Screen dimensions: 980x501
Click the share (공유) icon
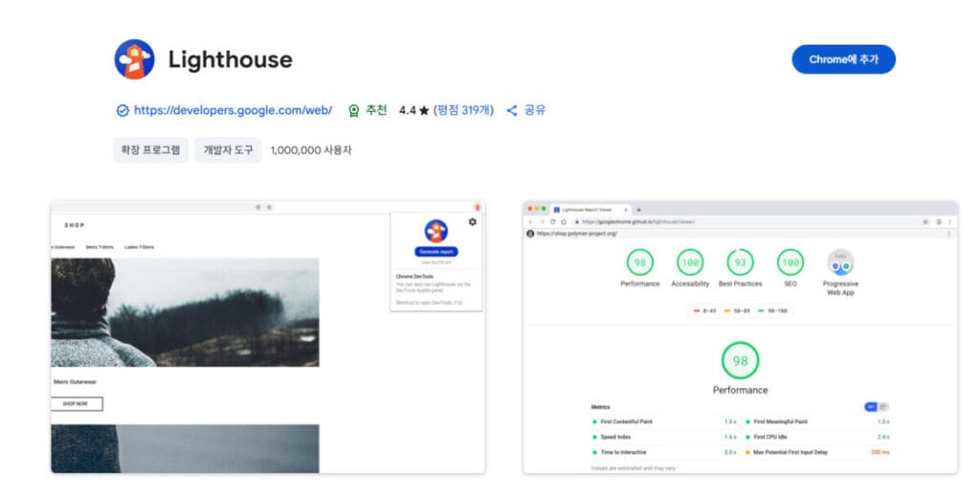[x=512, y=110]
